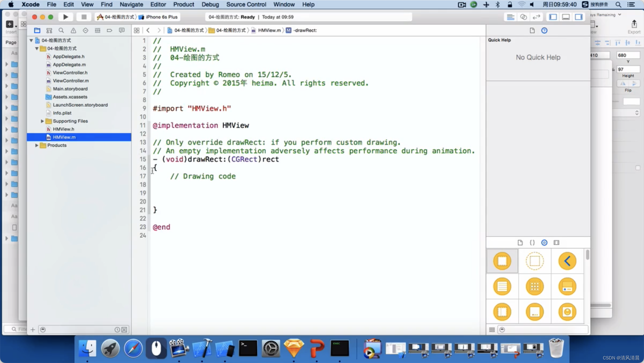Viewport: 644px width, 363px height.
Task: Open the Report navigator
Action: pos(122,30)
